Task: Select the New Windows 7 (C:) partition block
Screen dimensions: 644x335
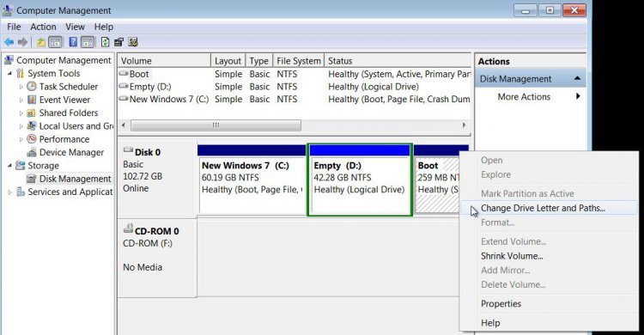Action: pyautogui.click(x=252, y=180)
